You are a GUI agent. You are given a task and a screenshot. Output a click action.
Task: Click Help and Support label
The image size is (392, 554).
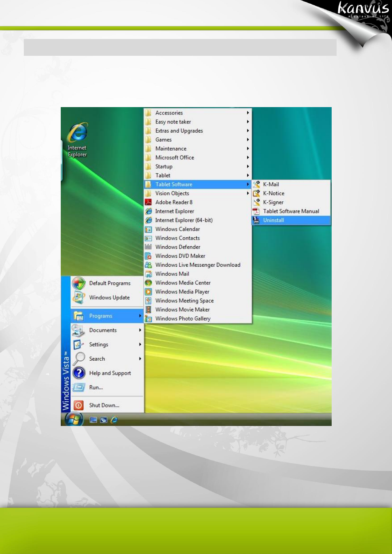pyautogui.click(x=110, y=373)
